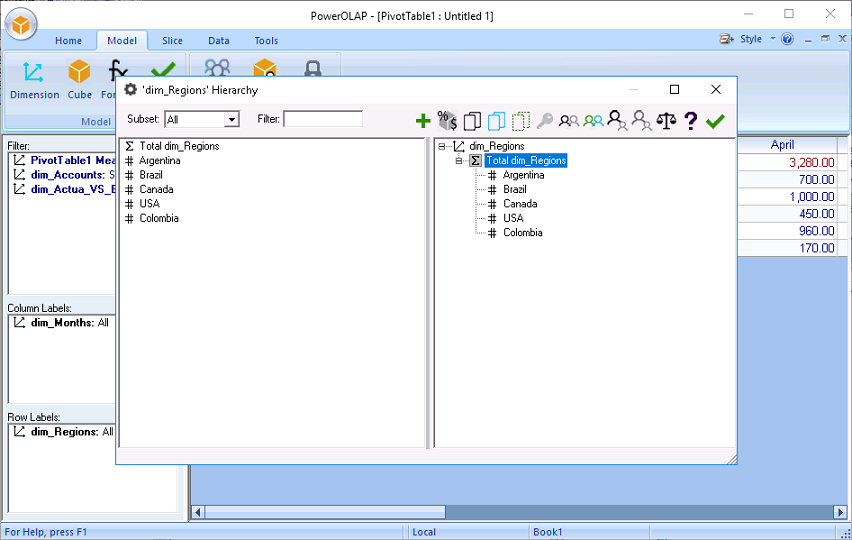Click the Style icon in ribbon corner
This screenshot has width=852, height=540.
(x=726, y=39)
